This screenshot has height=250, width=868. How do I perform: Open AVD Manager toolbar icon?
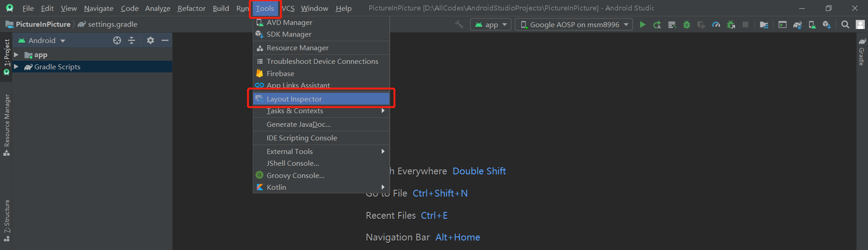(812, 24)
